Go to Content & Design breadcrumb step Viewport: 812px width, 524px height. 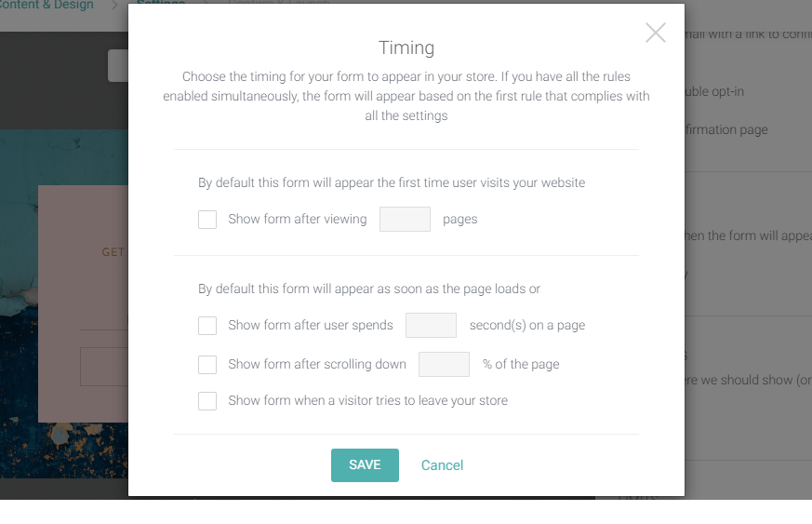click(x=47, y=6)
